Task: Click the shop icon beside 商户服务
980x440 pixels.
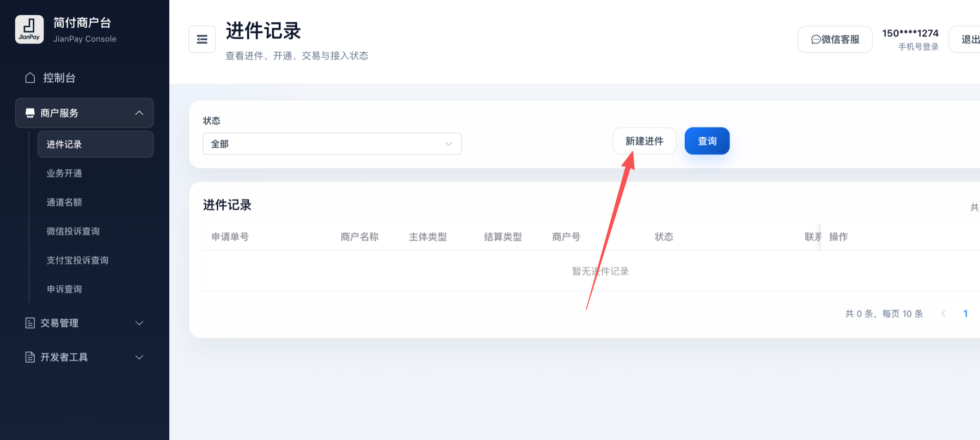Action: pyautogui.click(x=30, y=113)
